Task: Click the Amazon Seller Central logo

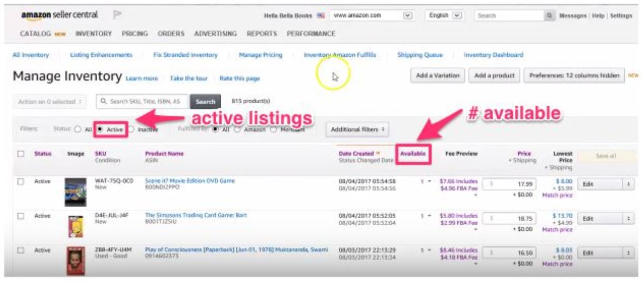Action: tap(59, 15)
